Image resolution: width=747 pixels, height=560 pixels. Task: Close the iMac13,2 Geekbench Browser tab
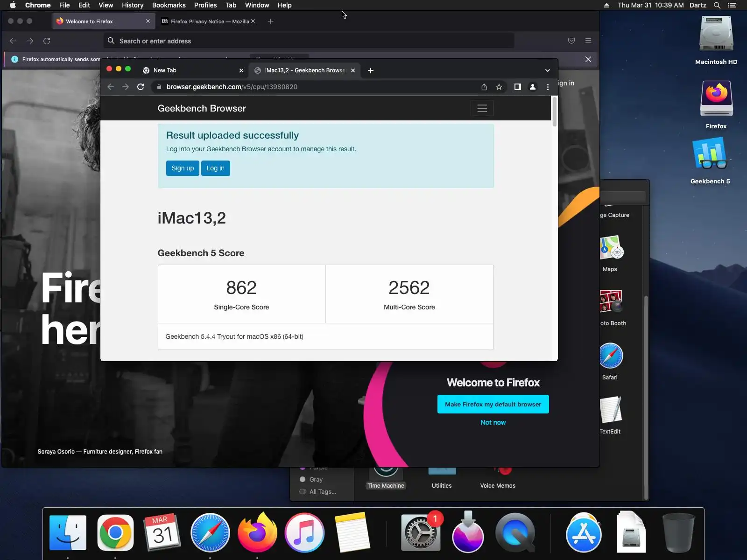353,70
